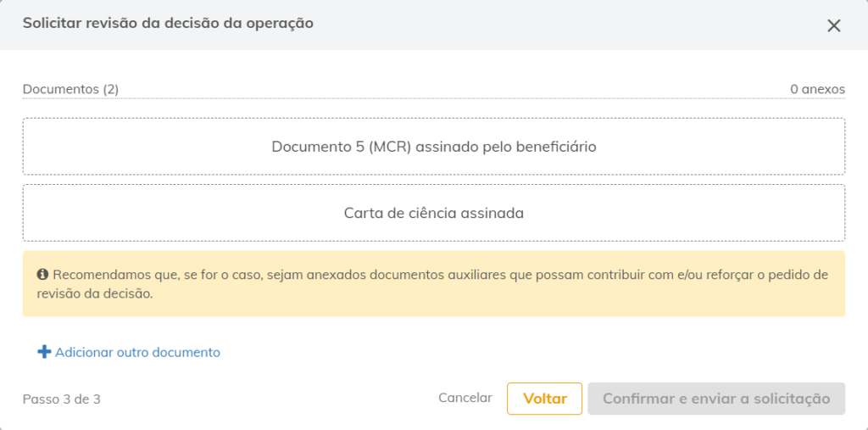Click the dialog title Solicitar revisão da decisão
Image resolution: width=868 pixels, height=430 pixels.
168,23
